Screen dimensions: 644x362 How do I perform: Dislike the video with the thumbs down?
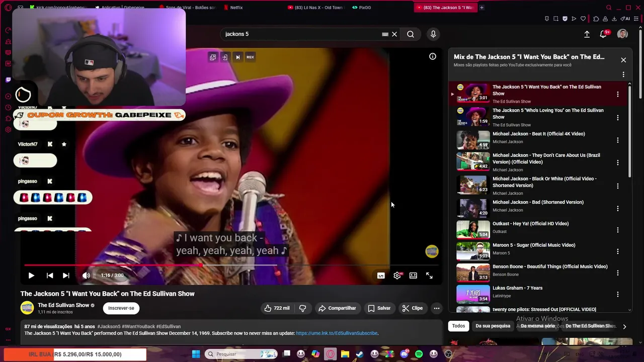coord(302,308)
